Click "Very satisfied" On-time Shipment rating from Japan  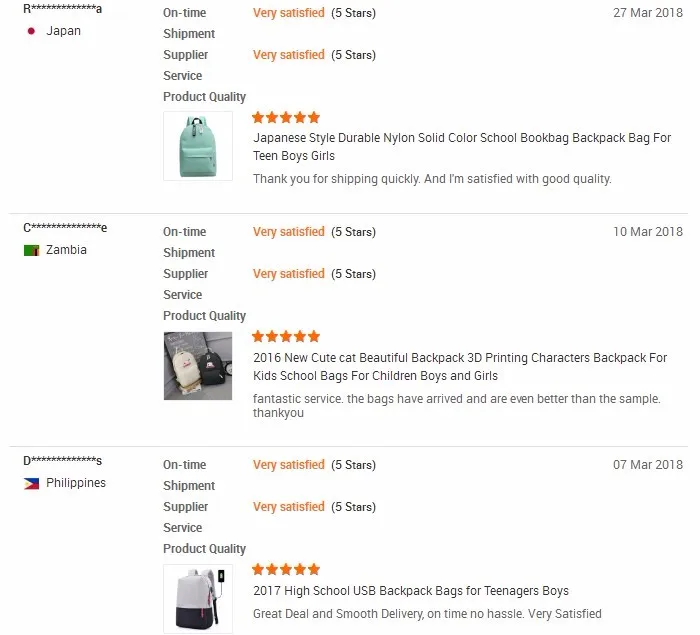pos(289,13)
